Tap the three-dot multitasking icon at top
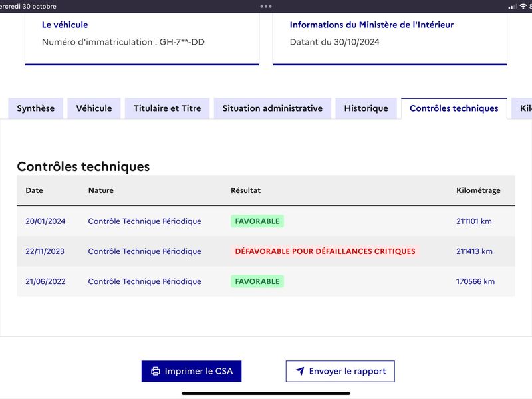The height and width of the screenshot is (399, 532). [x=265, y=7]
